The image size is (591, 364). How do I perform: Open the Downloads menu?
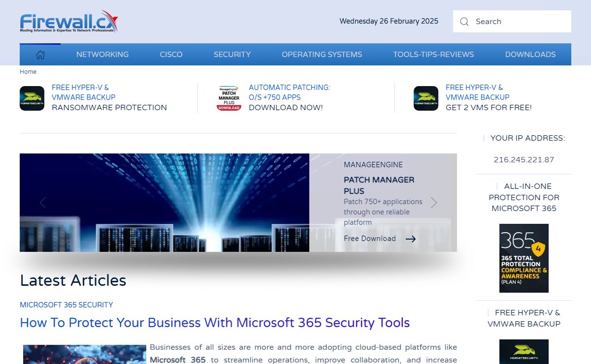(x=530, y=55)
